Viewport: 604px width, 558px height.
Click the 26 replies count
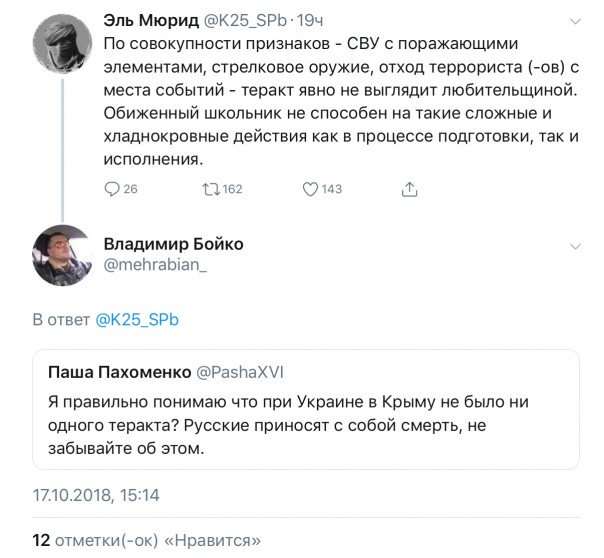(129, 189)
